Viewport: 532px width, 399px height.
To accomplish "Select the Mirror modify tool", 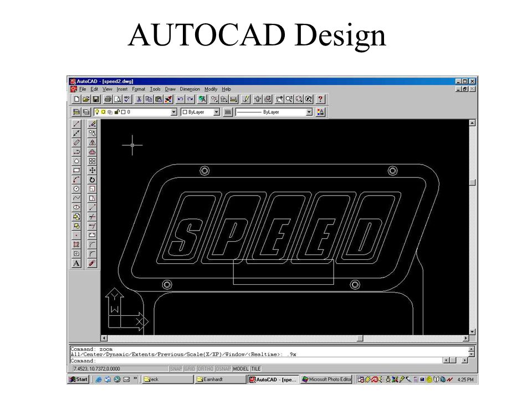I will [92, 142].
